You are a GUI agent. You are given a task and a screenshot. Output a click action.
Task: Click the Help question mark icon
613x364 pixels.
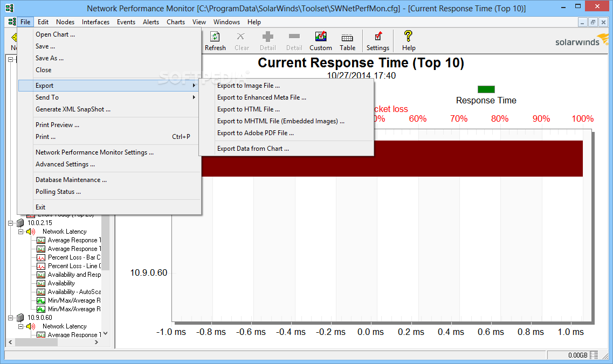click(408, 36)
